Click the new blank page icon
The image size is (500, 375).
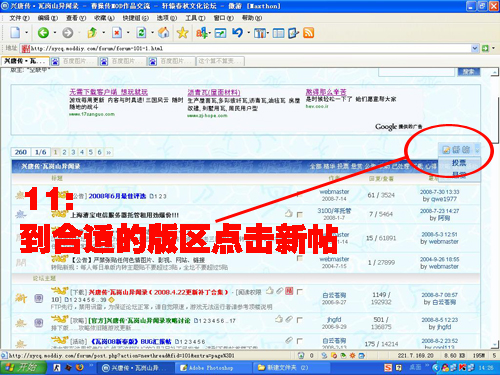point(15,33)
